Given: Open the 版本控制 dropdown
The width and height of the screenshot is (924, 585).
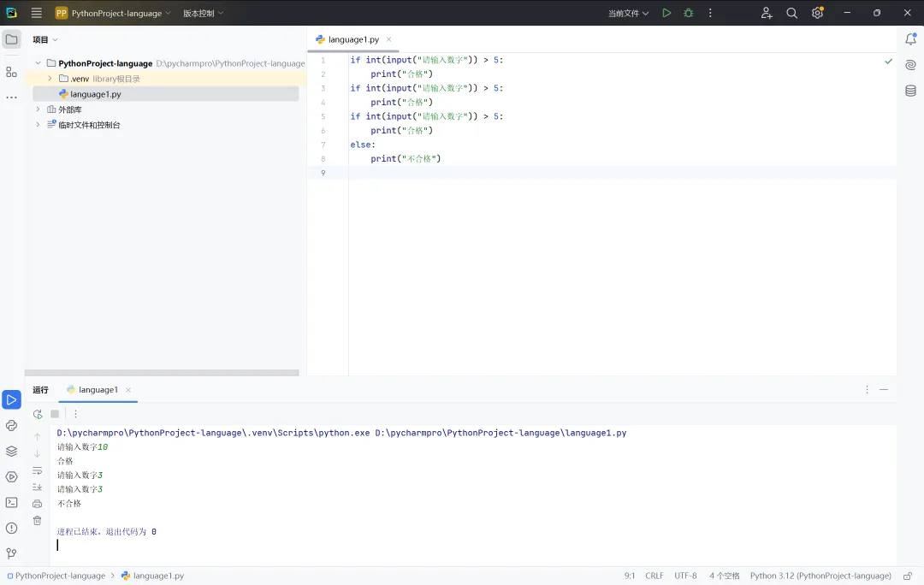Looking at the screenshot, I should (x=203, y=13).
